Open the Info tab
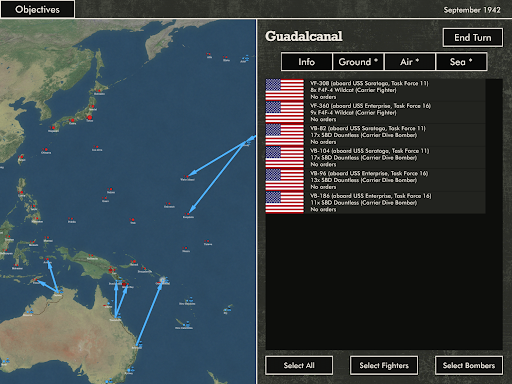 (307, 62)
